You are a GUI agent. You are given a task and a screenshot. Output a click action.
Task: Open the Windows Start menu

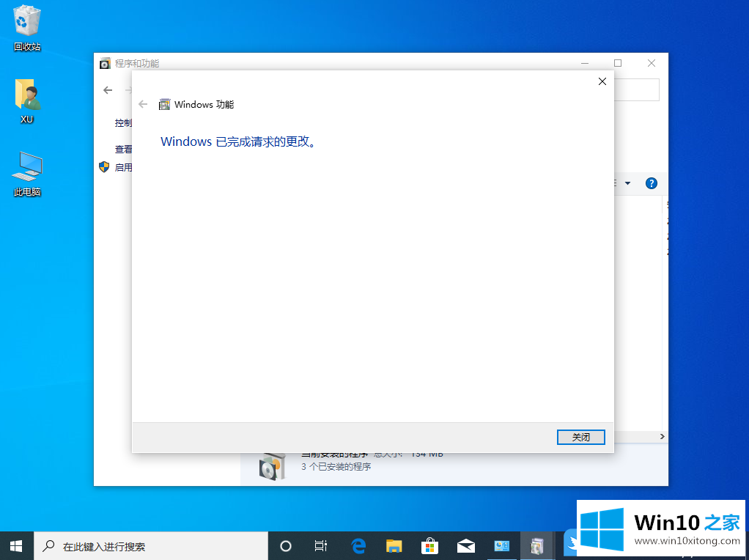coord(17,545)
